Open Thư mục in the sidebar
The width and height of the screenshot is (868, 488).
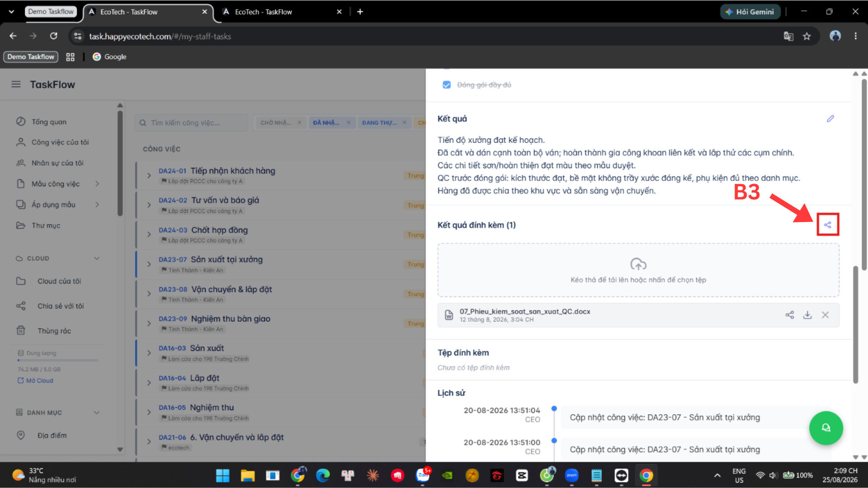(x=46, y=225)
